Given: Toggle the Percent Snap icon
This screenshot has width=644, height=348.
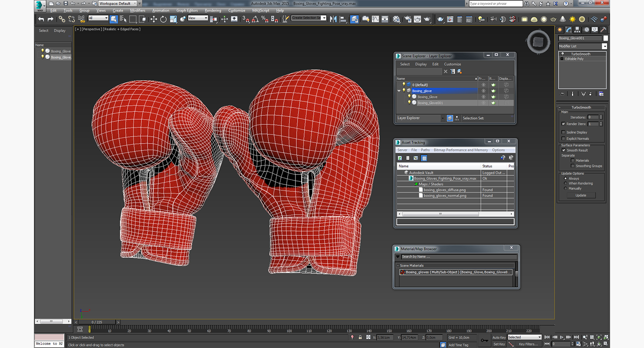Looking at the screenshot, I should pos(265,19).
